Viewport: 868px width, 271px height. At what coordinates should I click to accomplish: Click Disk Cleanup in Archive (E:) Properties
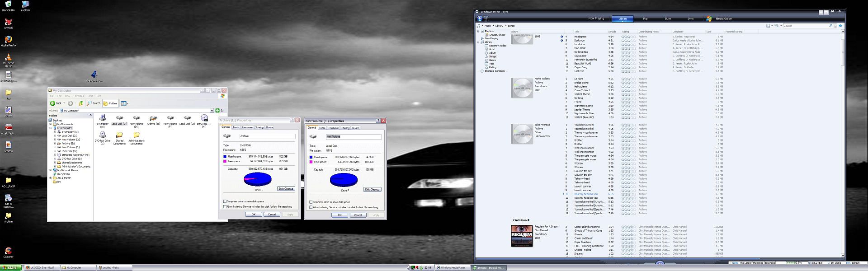point(286,189)
